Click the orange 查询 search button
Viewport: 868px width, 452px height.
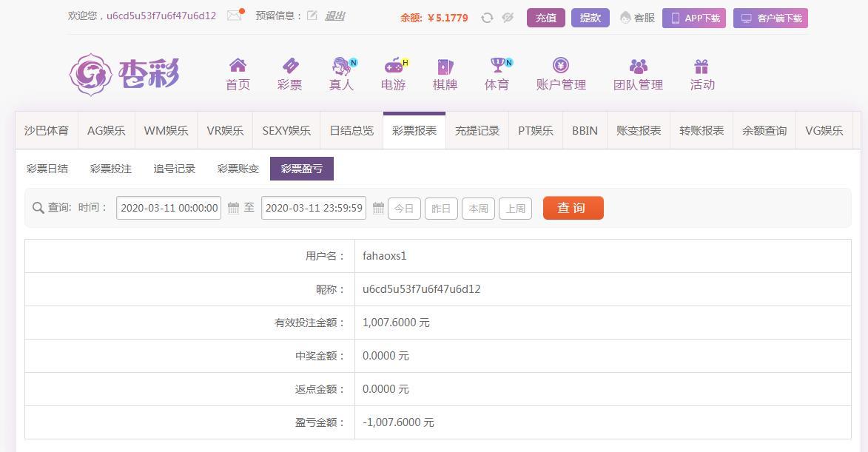pos(573,208)
